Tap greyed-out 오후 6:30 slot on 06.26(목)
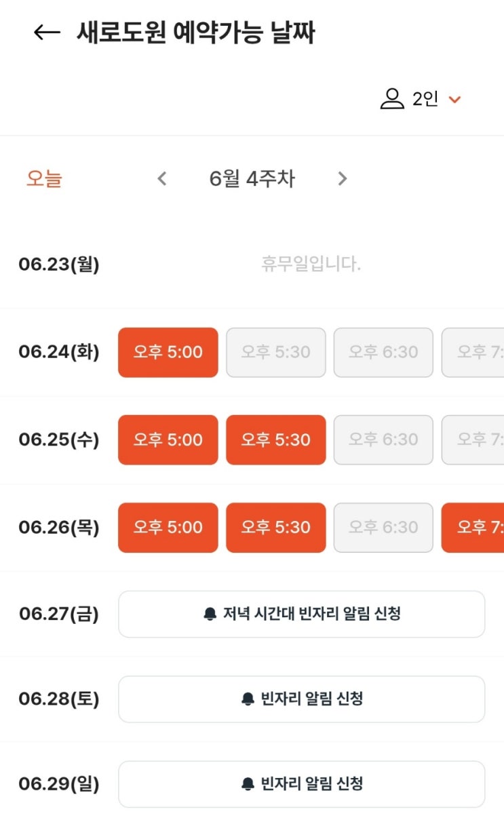The width and height of the screenshot is (504, 820). (x=383, y=528)
